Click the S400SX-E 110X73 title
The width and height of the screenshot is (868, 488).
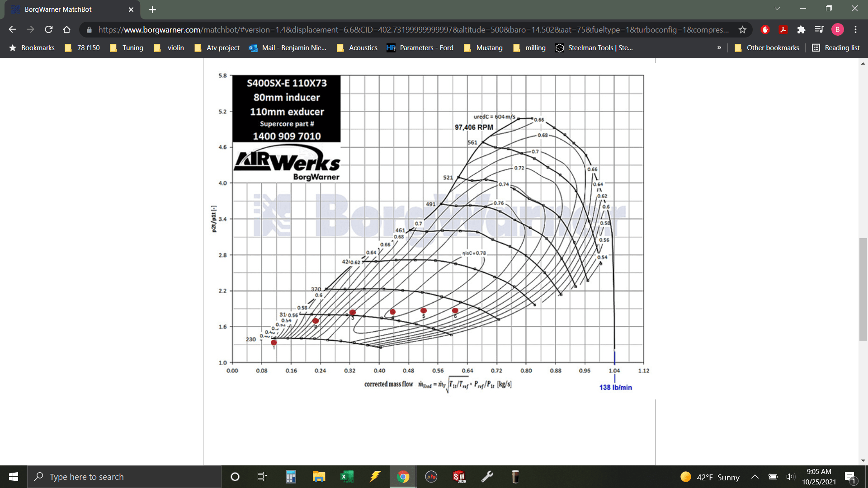pyautogui.click(x=287, y=83)
